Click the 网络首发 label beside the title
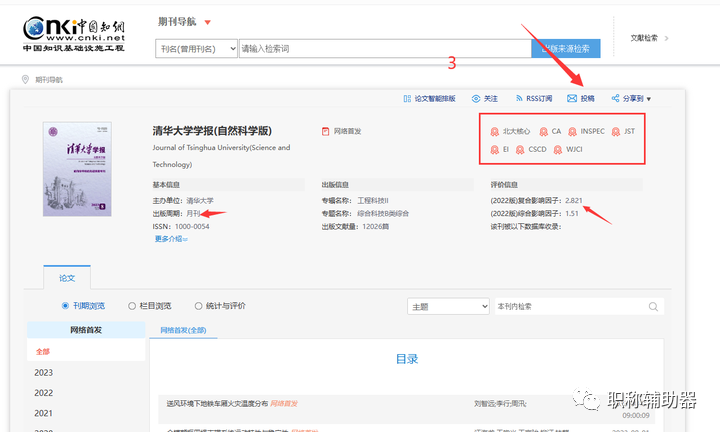Image resolution: width=720 pixels, height=432 pixels. (348, 131)
